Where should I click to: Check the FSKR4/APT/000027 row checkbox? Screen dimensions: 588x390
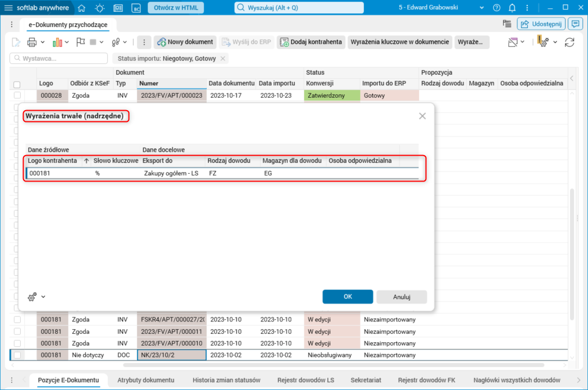point(17,319)
